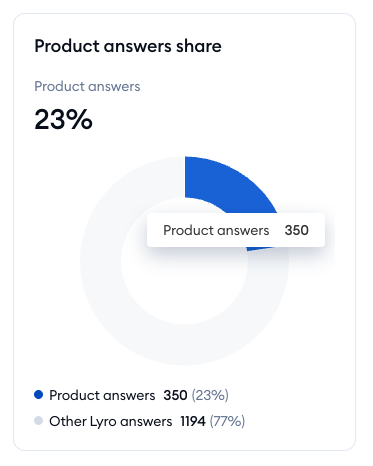Click the left part of the gray donut ring
This screenshot has width=373, height=466.
tap(101, 261)
